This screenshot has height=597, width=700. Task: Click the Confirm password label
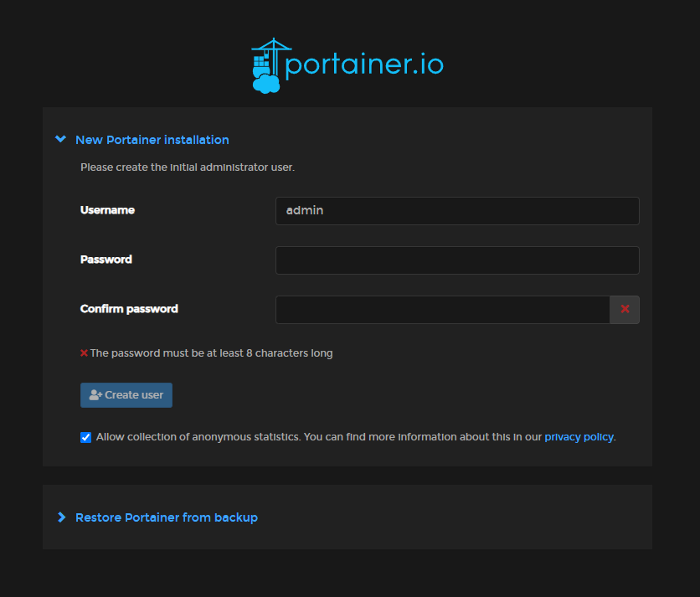coord(129,309)
